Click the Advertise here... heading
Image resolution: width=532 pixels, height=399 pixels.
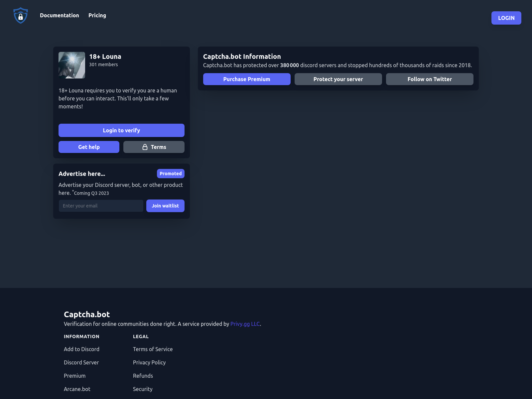click(82, 174)
